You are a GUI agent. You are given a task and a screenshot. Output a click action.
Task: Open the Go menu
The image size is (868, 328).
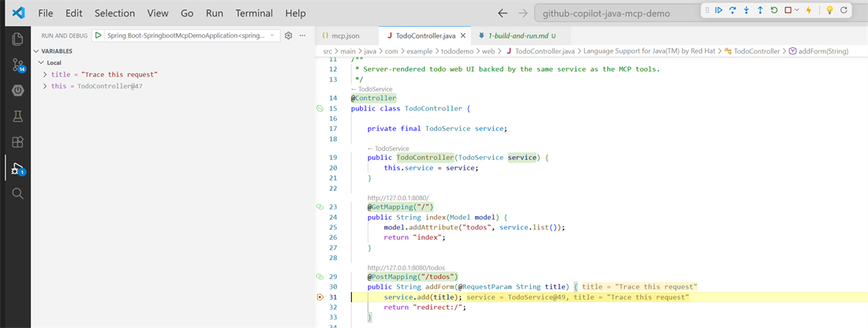(187, 13)
